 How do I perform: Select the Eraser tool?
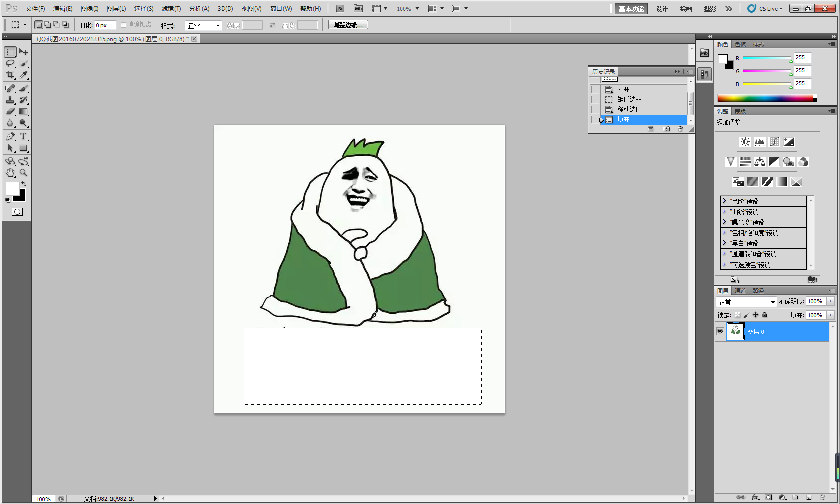click(10, 111)
